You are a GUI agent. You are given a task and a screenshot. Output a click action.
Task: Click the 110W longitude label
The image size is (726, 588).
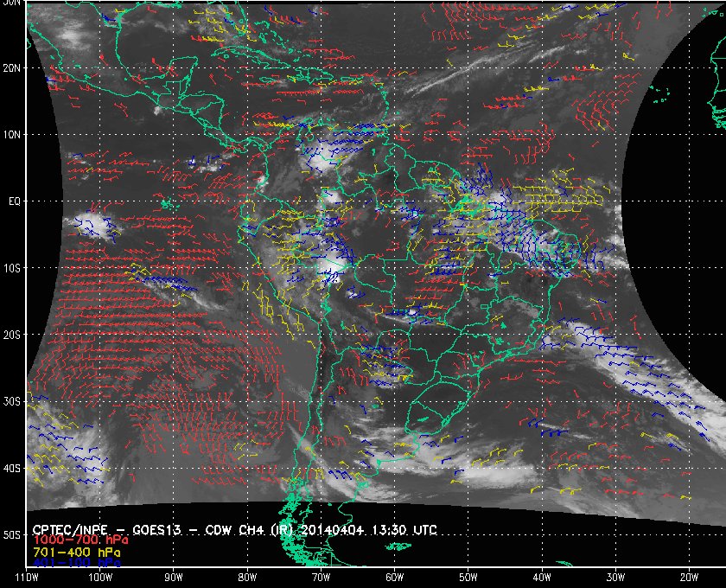point(27,578)
